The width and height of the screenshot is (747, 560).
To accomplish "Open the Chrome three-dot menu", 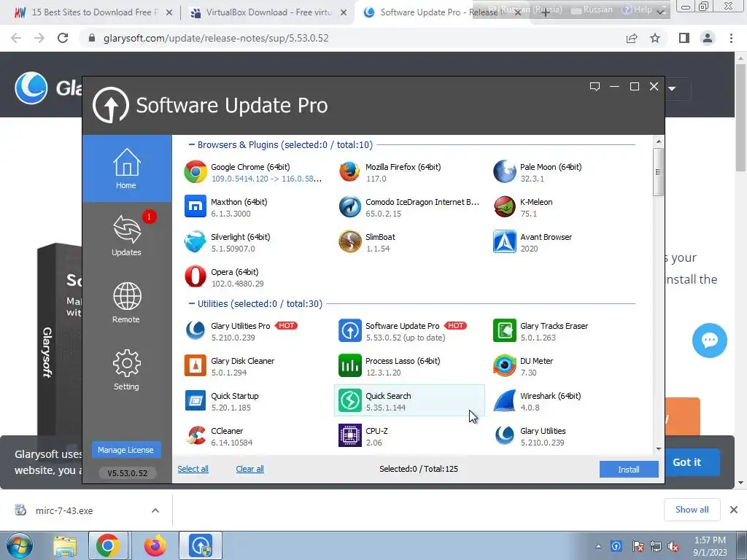I will (731, 38).
